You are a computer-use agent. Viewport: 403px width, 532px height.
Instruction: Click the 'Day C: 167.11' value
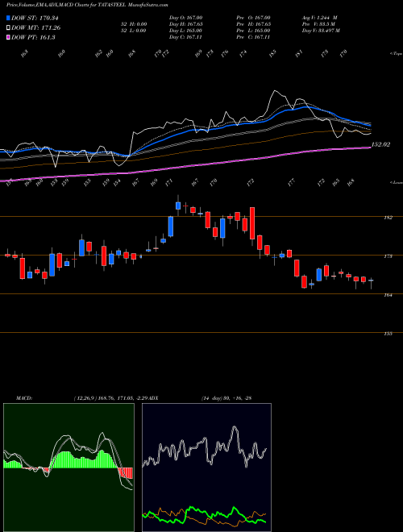pos(185,37)
